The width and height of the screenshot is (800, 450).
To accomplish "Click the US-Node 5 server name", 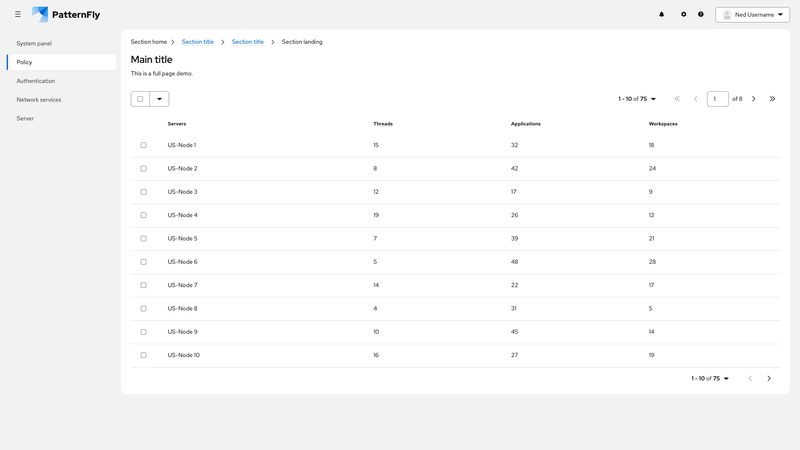I will point(182,239).
